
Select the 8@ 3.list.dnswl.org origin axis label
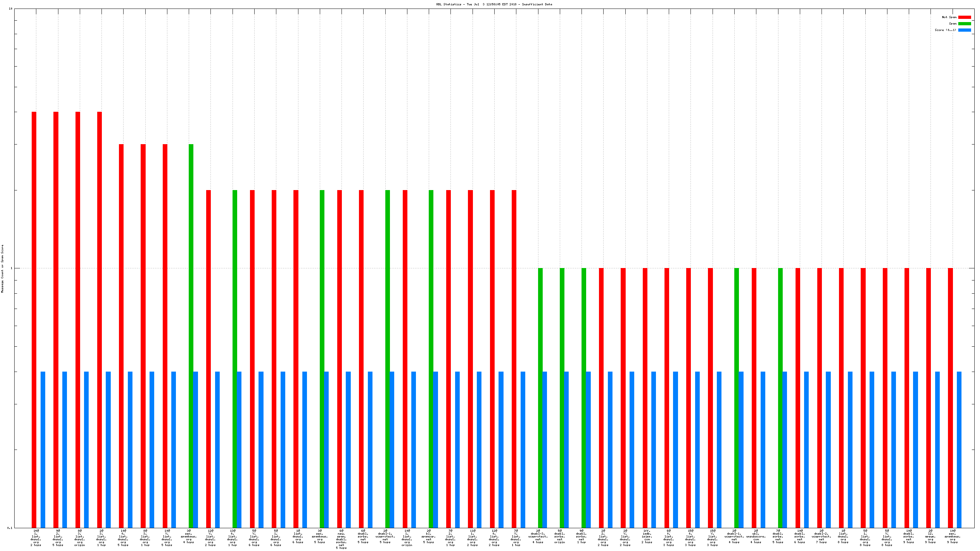pos(79,538)
